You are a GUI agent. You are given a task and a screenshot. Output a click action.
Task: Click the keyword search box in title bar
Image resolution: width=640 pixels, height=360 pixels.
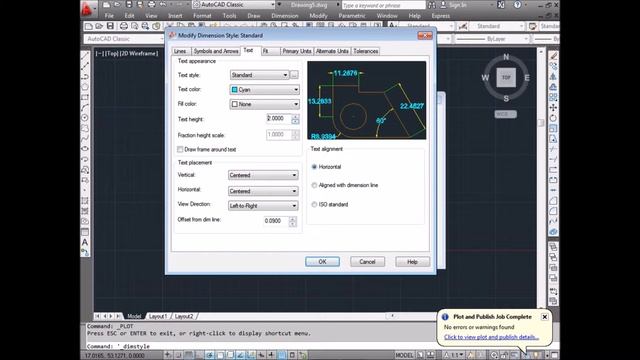(383, 5)
